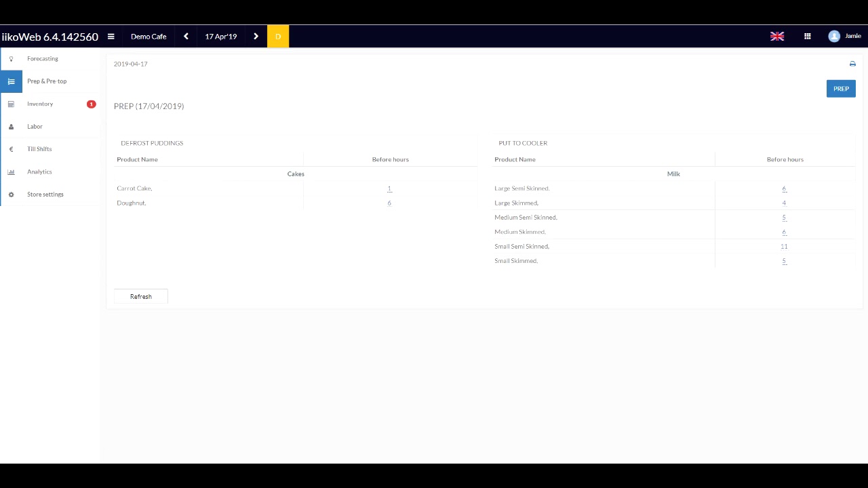Click the Doughnut product row
Screen dimensions: 868x488
click(296, 203)
